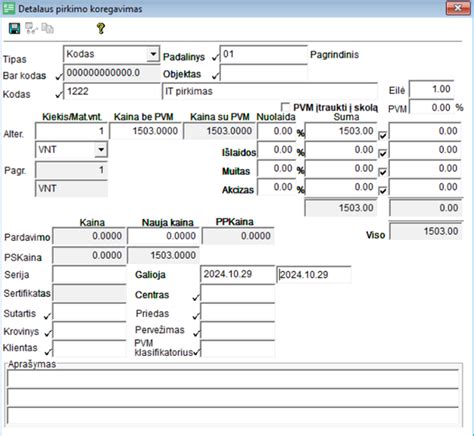
Task: Click the copy documents toolbar icon
Action: [x=48, y=28]
